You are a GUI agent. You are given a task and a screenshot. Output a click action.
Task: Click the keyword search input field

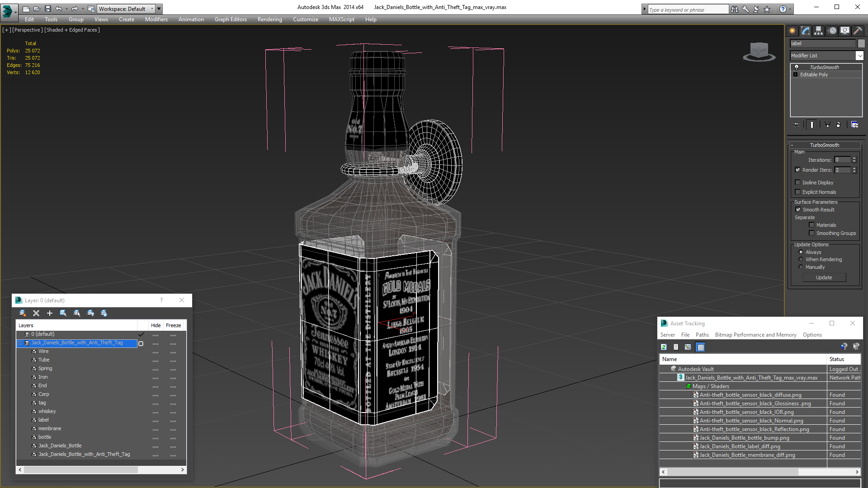point(688,9)
